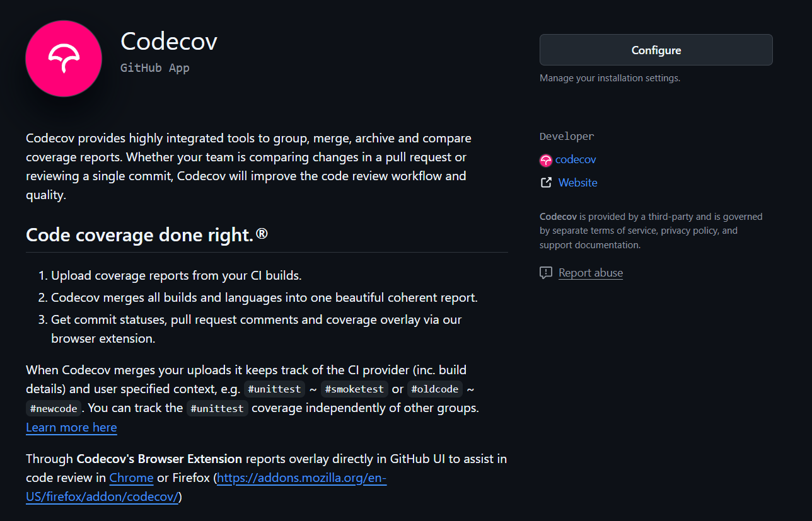Click the Developer section heading
The image size is (812, 521).
click(x=566, y=136)
